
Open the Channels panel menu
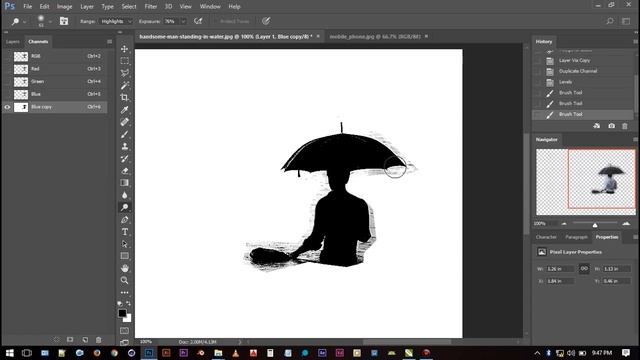tap(109, 42)
